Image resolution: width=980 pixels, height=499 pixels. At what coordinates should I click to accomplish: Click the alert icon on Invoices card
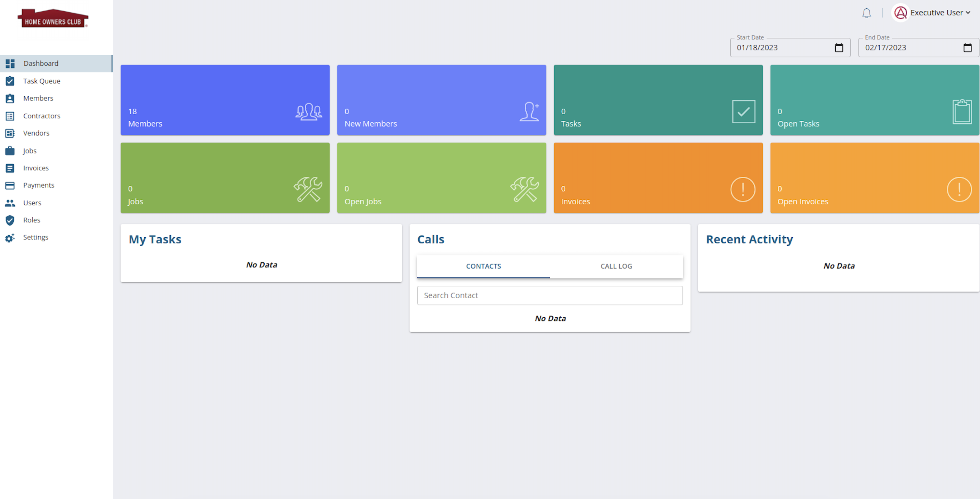[x=743, y=189]
